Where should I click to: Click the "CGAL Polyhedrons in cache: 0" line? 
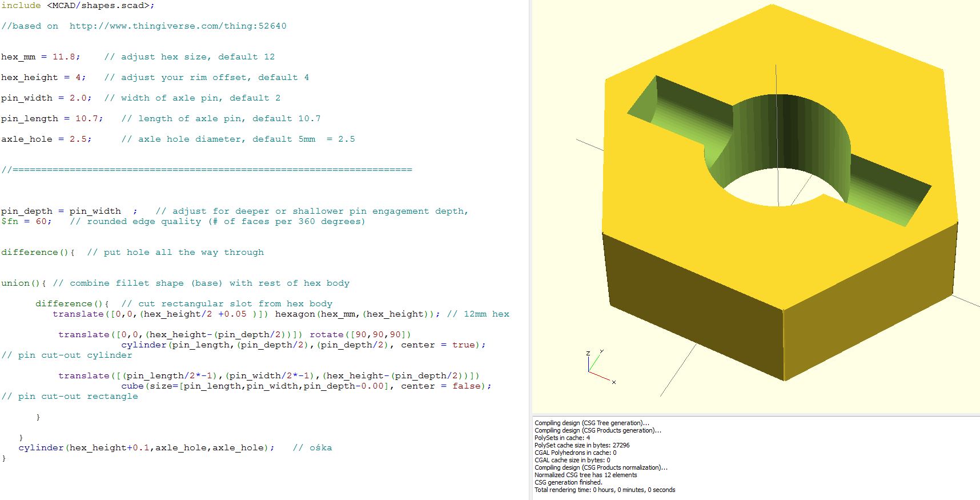[576, 453]
